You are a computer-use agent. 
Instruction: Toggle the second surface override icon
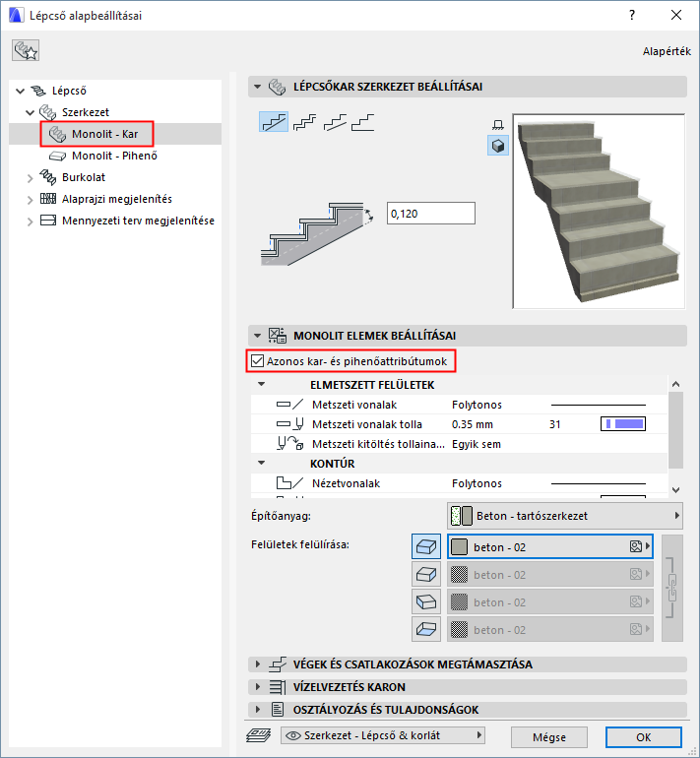pyautogui.click(x=426, y=574)
